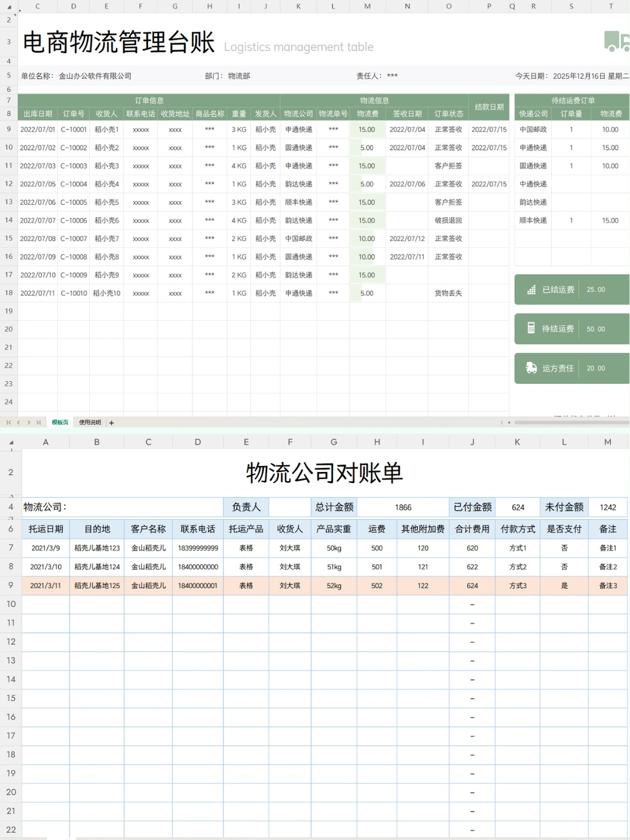The height and width of the screenshot is (840, 630).
Task: Click the 待结运费 50.00 summary button
Action: pyautogui.click(x=571, y=328)
